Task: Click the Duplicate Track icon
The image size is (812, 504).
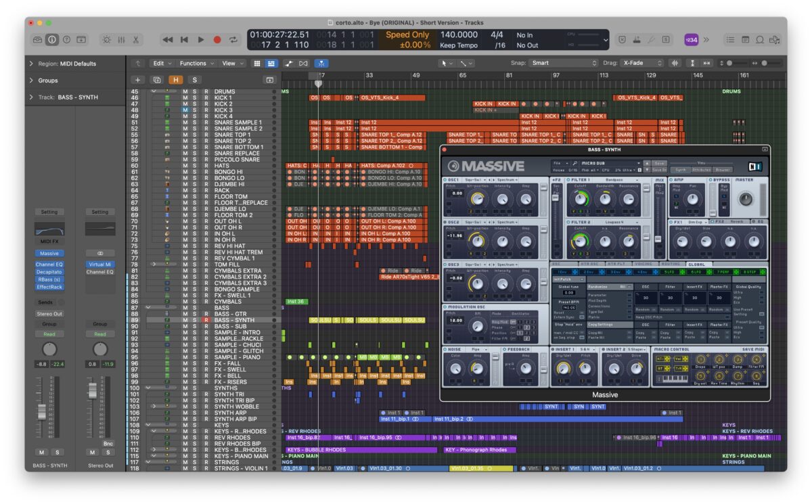Action: pyautogui.click(x=157, y=80)
